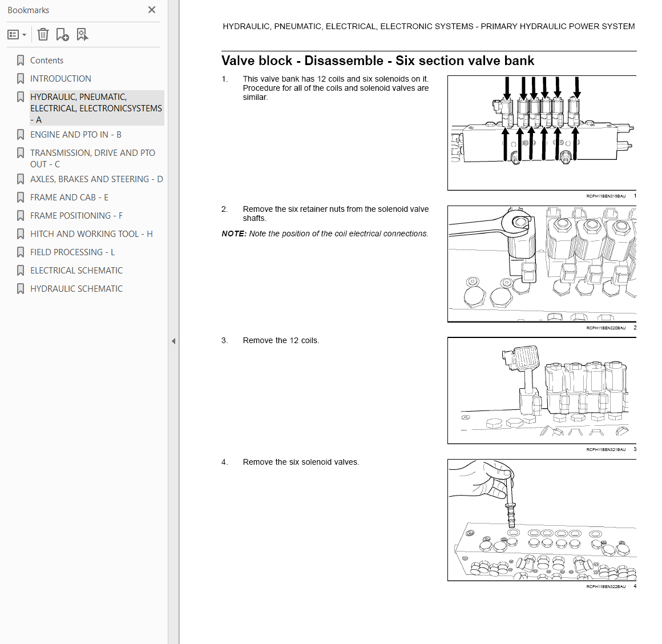Navigate to AXLES, BRAKES AND STEERING - D

96,179
